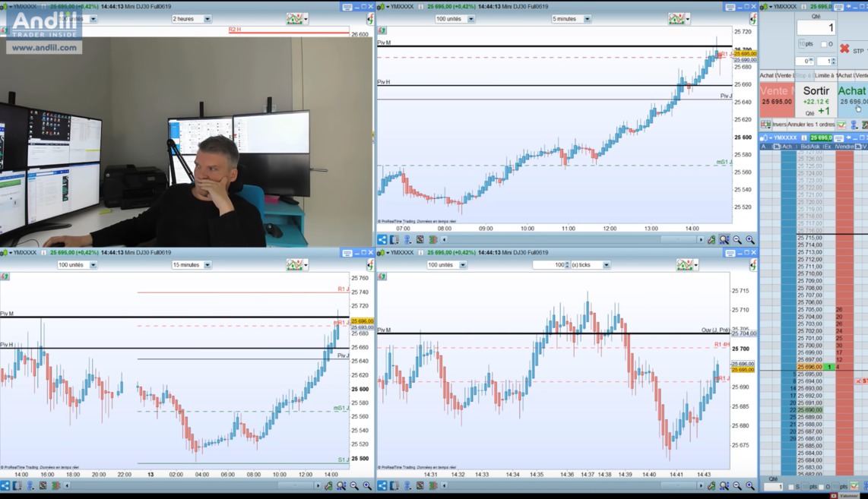Click Annuler les 1 ordres button
The width and height of the screenshot is (868, 499).
(x=811, y=125)
